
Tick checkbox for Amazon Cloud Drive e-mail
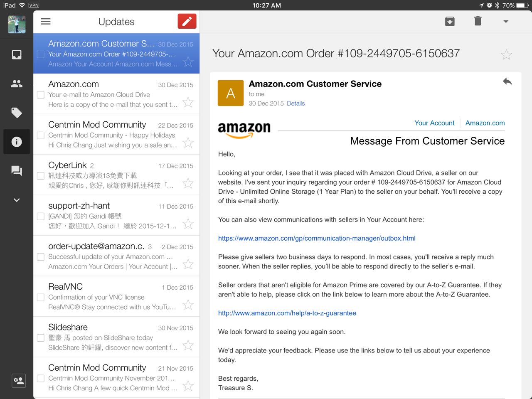coord(41,95)
